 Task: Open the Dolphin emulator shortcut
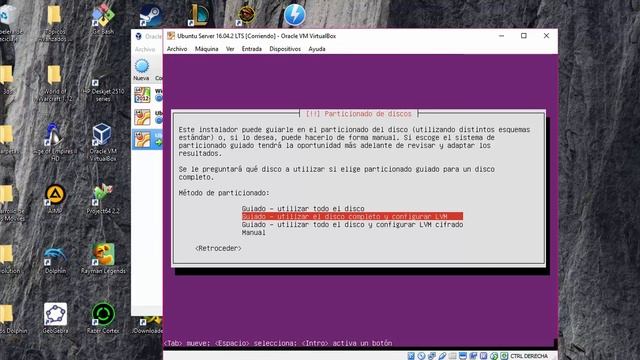(55, 260)
